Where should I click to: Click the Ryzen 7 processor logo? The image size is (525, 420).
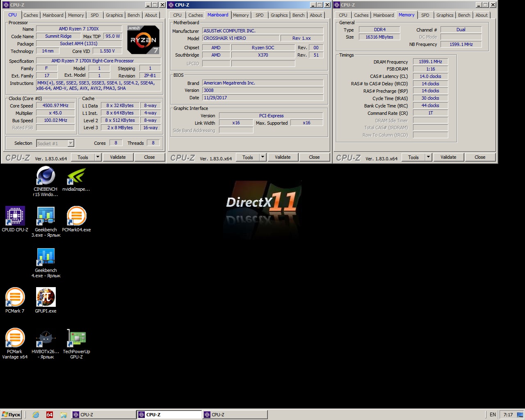[143, 40]
